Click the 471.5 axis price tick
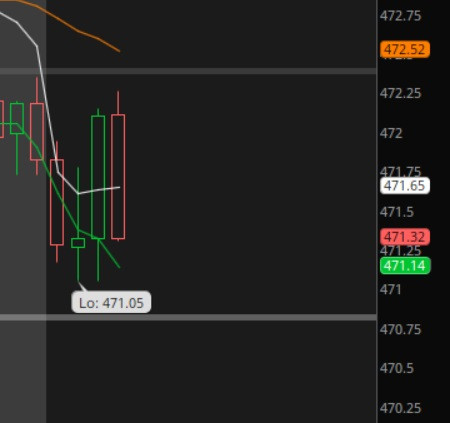This screenshot has height=423, width=450. coord(397,212)
